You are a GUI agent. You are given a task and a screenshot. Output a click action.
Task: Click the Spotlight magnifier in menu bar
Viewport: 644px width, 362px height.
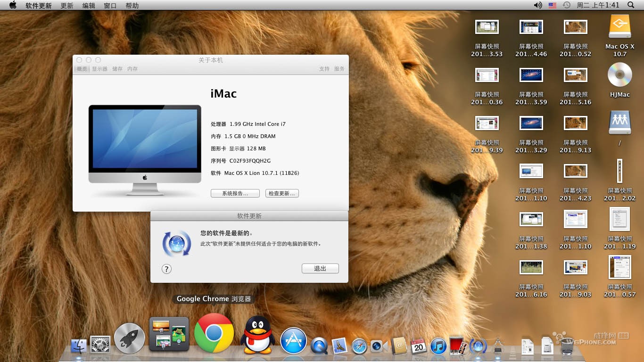[631, 5]
